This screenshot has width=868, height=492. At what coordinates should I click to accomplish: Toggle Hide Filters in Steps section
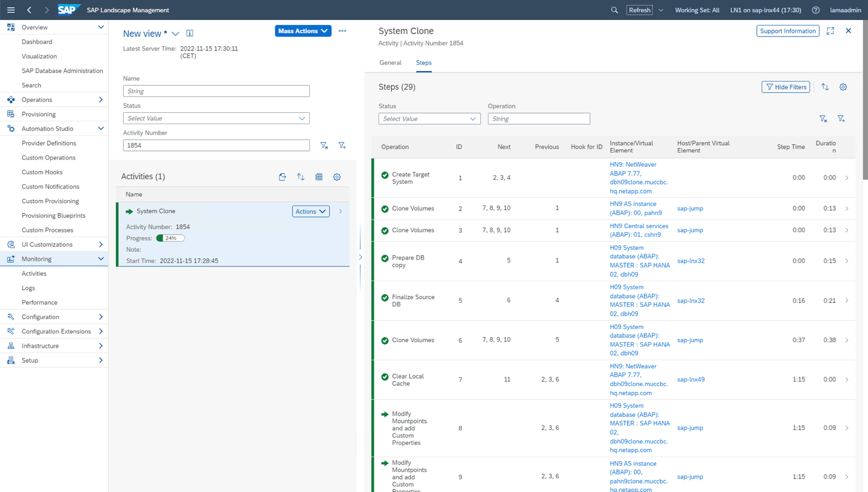point(786,87)
